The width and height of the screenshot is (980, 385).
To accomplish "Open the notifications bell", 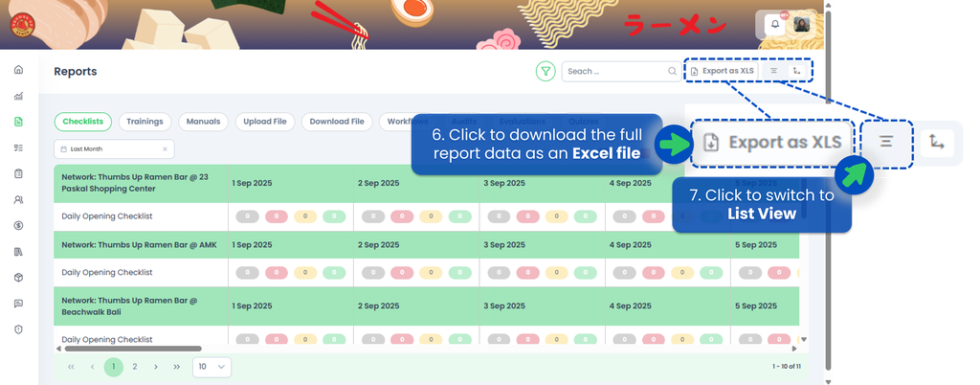I will 775,25.
